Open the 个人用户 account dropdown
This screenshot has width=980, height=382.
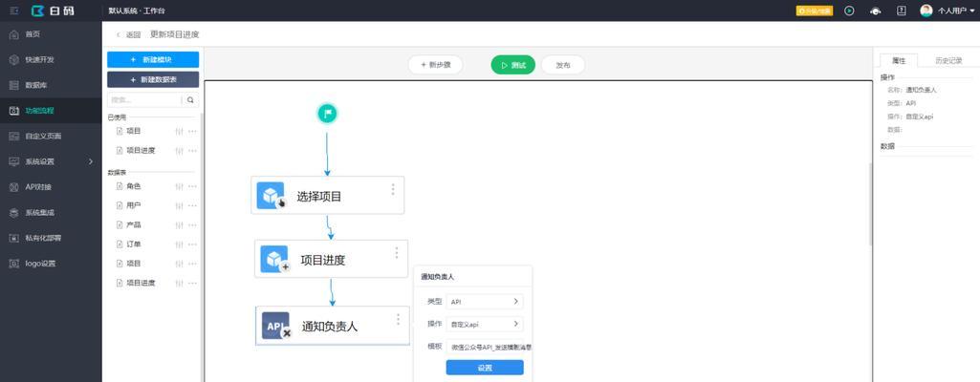click(956, 11)
